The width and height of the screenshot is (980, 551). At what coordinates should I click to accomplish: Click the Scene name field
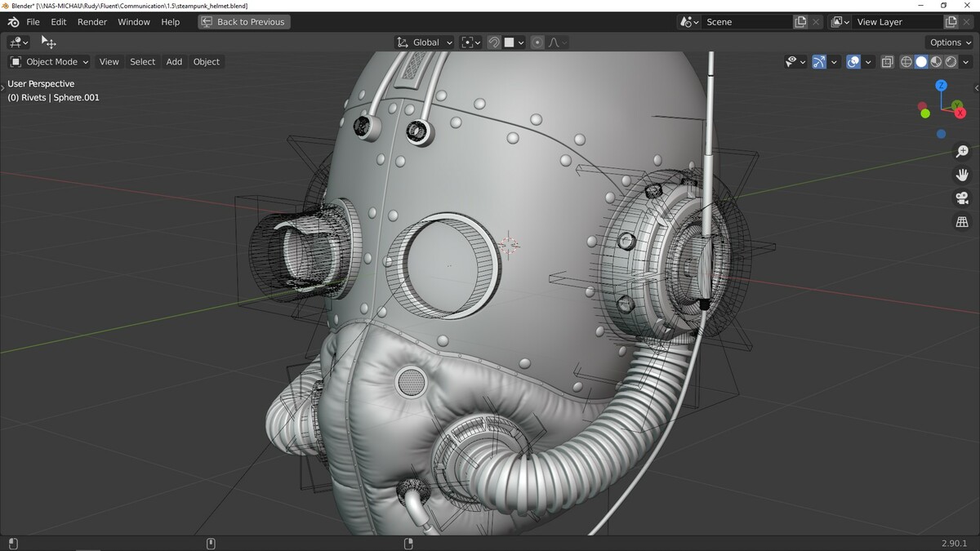click(746, 22)
